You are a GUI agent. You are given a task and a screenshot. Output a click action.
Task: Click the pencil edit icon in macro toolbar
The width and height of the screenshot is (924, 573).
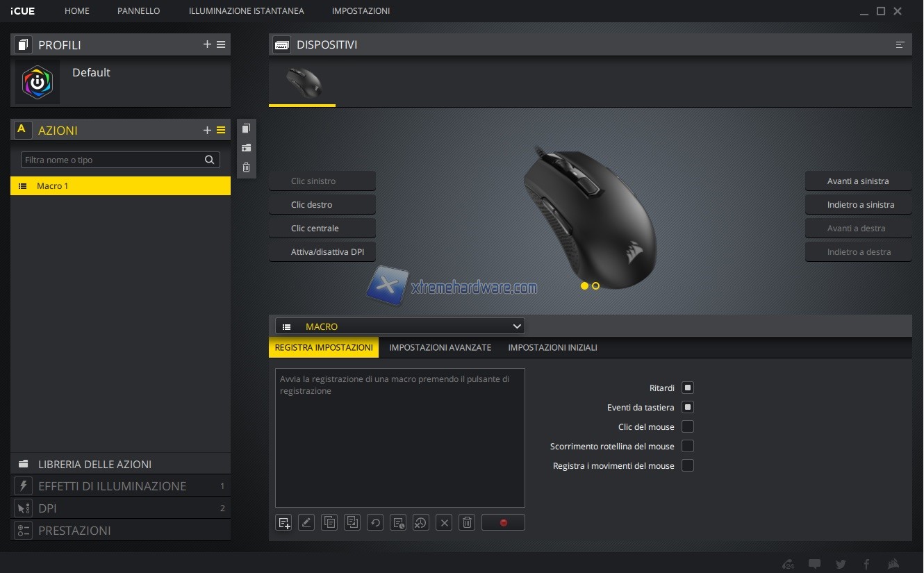coord(306,523)
